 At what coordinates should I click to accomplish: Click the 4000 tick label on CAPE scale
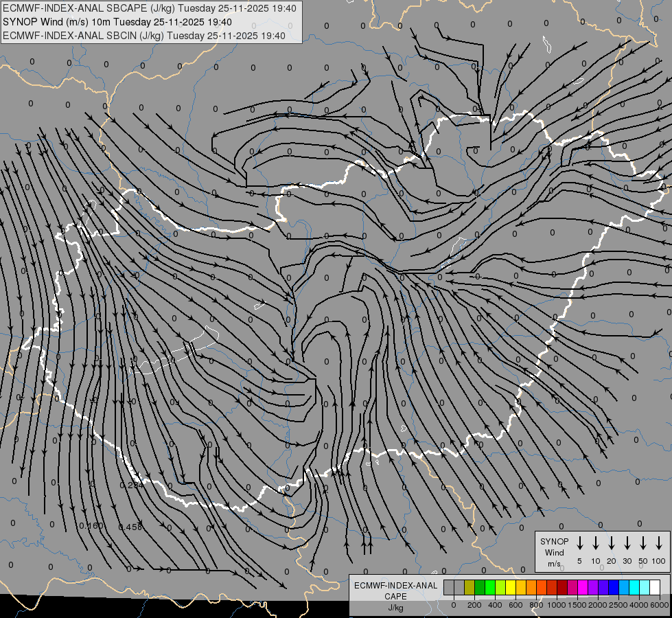[639, 605]
